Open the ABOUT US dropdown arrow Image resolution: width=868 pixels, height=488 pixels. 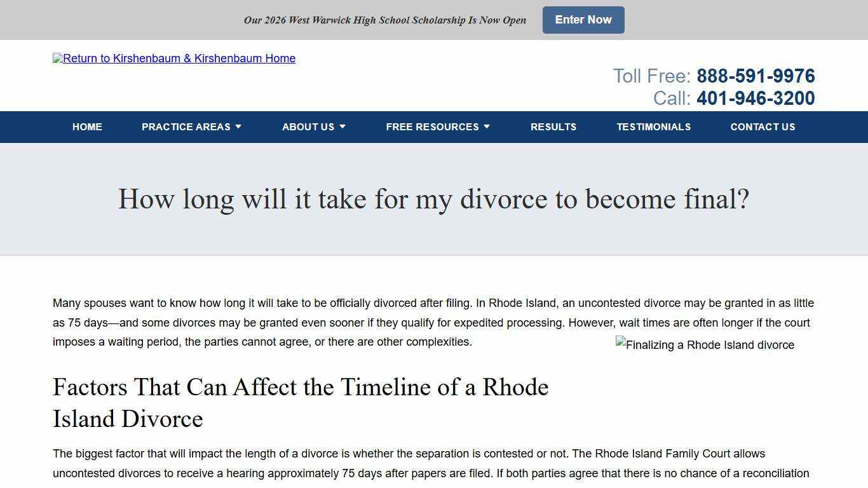click(x=342, y=126)
